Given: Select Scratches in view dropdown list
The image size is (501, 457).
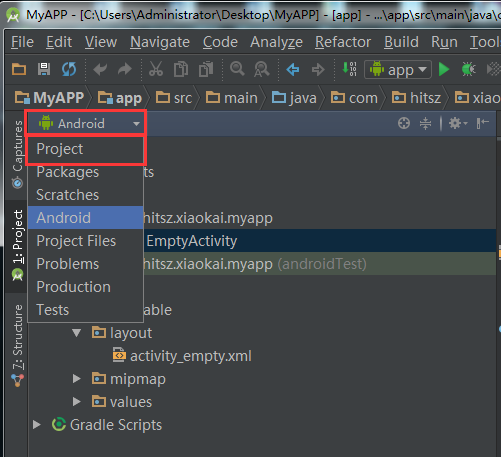Looking at the screenshot, I should tap(86, 195).
